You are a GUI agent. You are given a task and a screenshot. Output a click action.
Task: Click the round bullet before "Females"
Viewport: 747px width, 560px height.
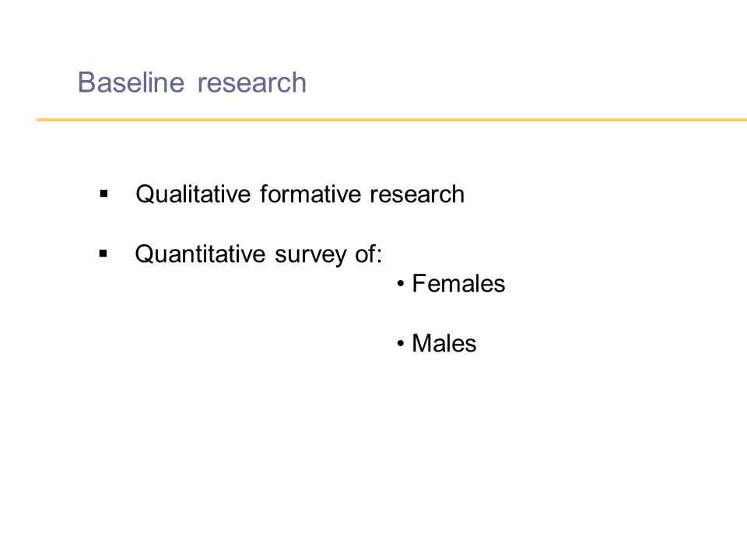click(401, 285)
